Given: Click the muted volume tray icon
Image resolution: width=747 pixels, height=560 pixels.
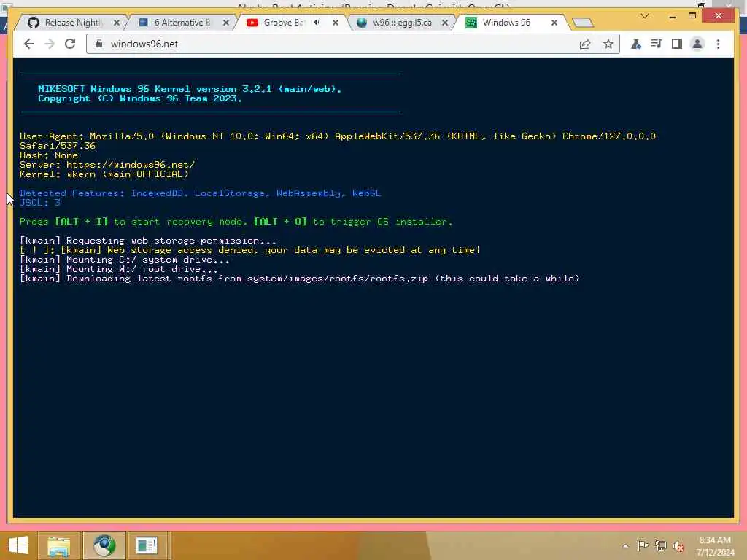Looking at the screenshot, I should [678, 546].
